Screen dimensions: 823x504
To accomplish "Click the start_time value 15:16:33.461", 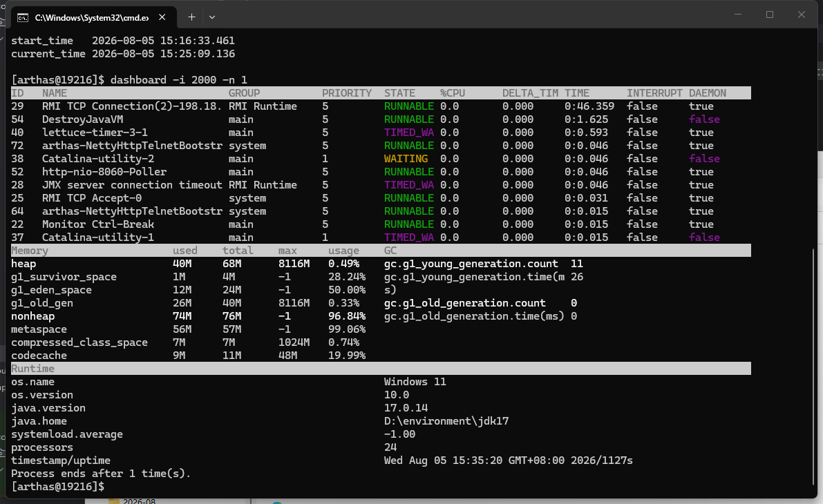I will pyautogui.click(x=198, y=40).
